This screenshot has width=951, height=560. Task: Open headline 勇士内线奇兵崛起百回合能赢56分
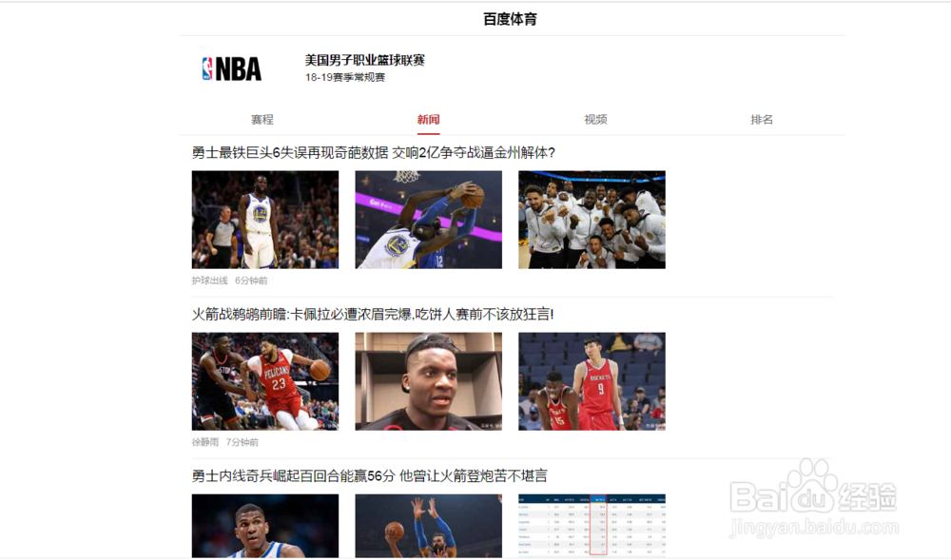(369, 475)
